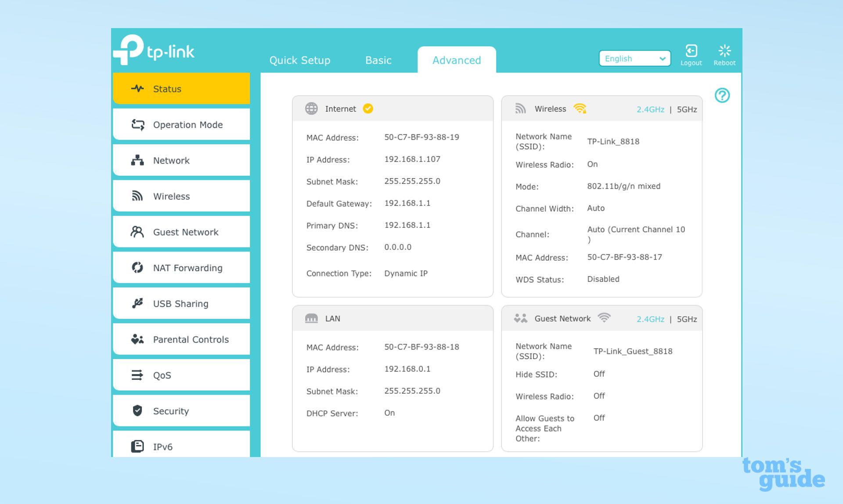Click the Logout icon in header
This screenshot has width=843, height=504.
691,51
